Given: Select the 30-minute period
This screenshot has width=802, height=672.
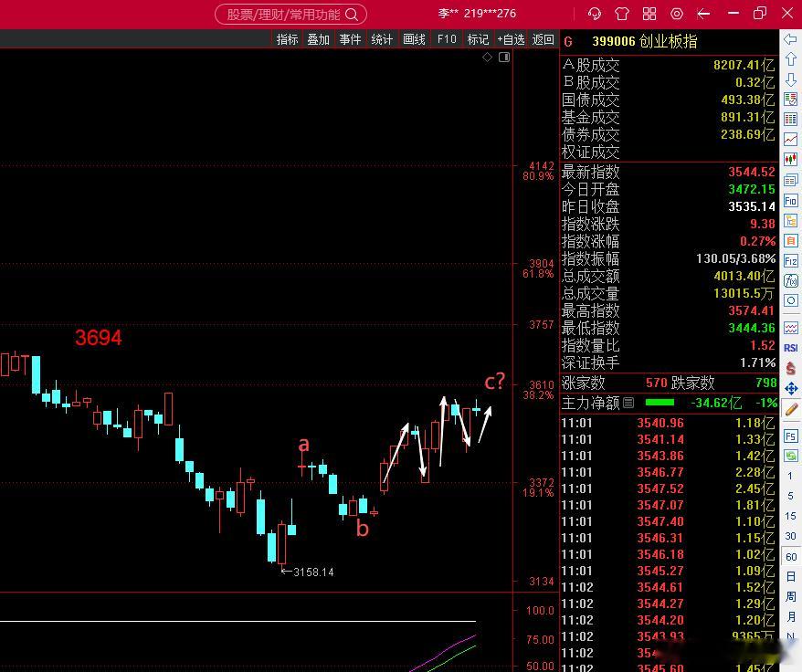Looking at the screenshot, I should [790, 536].
